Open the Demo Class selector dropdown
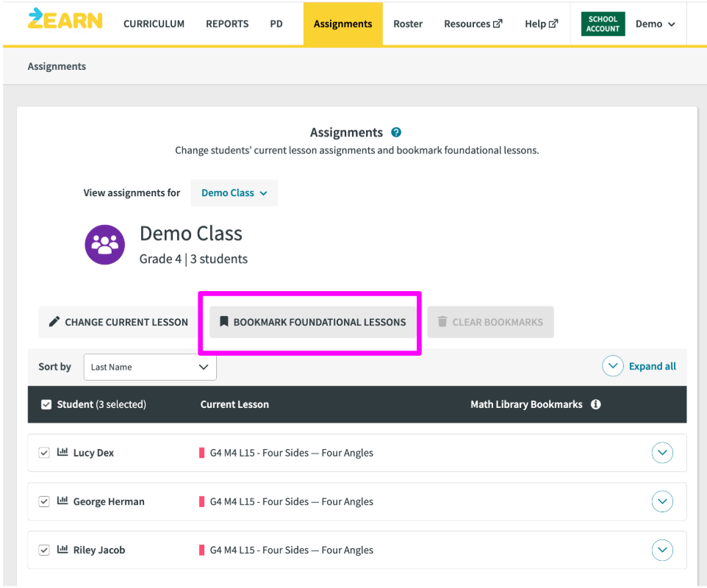Screen dimensions: 707x588 click(x=234, y=193)
